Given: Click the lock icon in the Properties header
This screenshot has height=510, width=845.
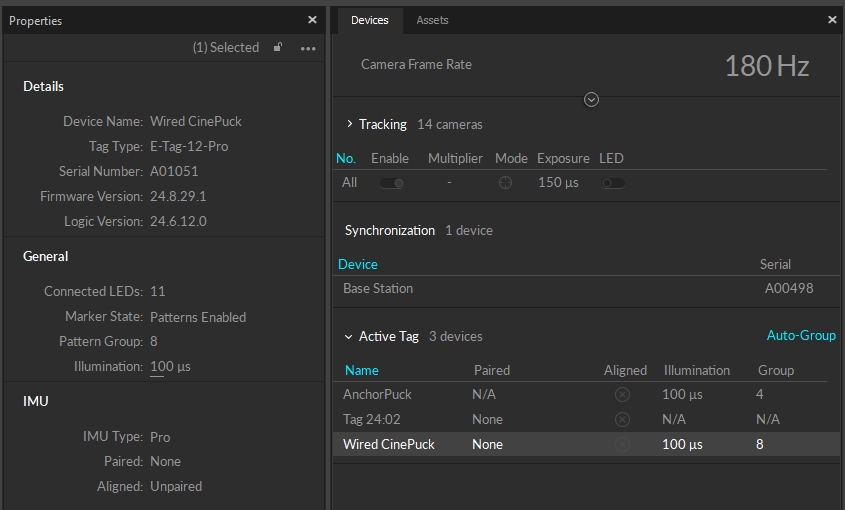Looking at the screenshot, I should point(278,47).
